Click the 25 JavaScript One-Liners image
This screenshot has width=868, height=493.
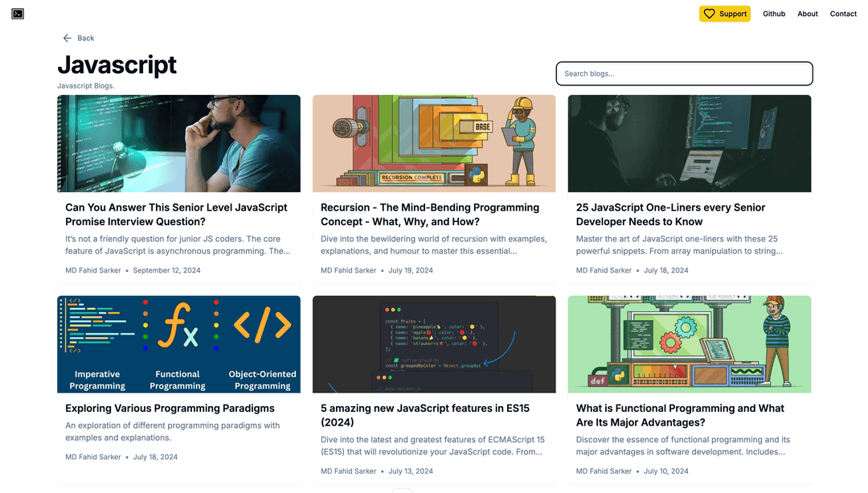coord(689,143)
